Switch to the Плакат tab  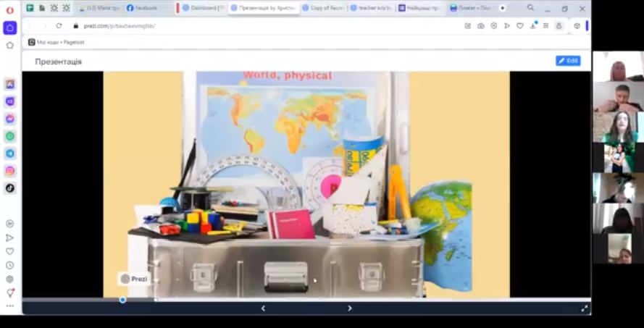471,8
